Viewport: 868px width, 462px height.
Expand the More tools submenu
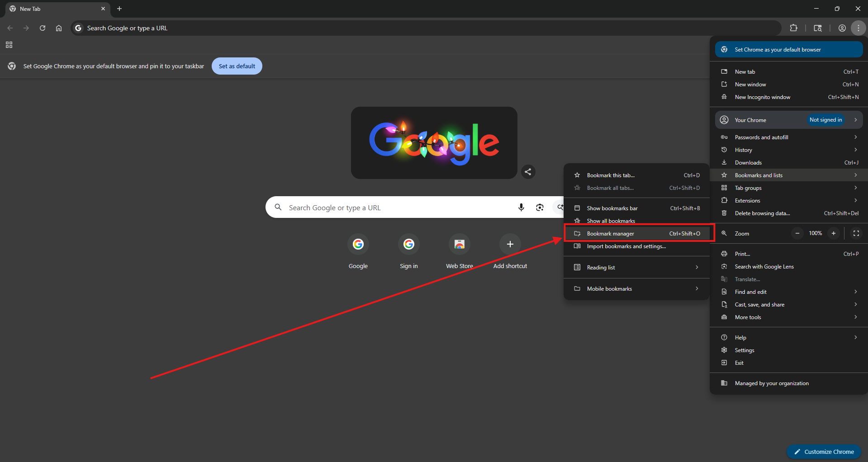(789, 317)
